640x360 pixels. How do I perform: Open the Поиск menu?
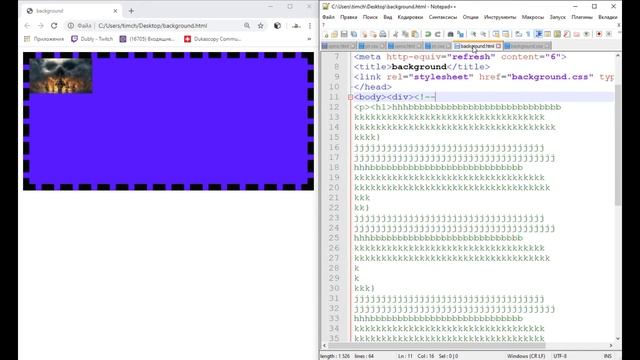[370, 17]
